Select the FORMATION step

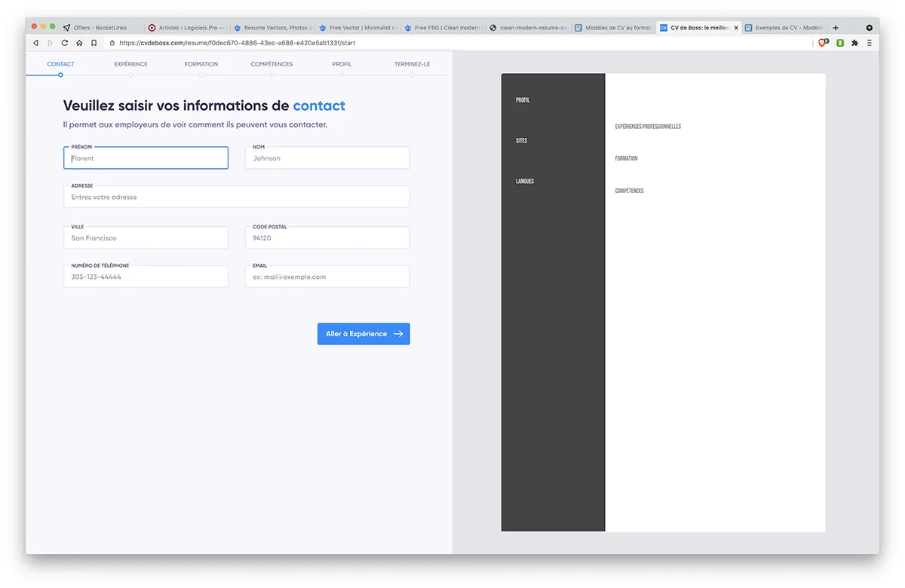coord(201,64)
